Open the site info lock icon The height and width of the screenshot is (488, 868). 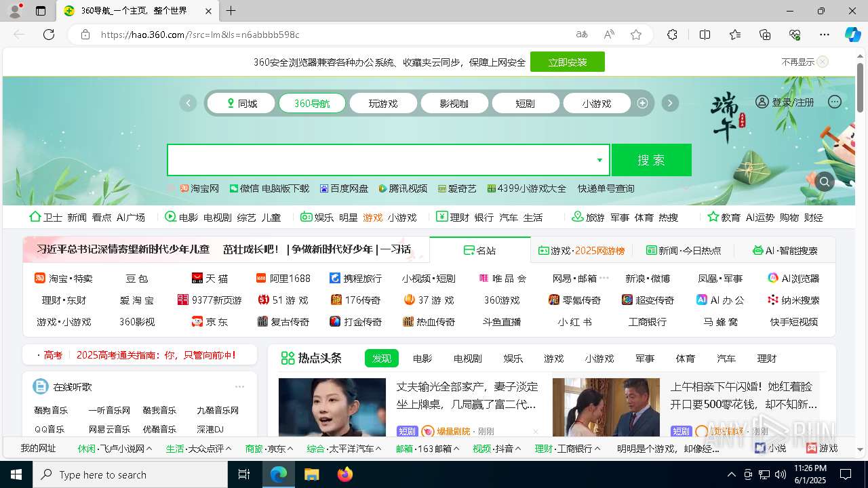85,35
